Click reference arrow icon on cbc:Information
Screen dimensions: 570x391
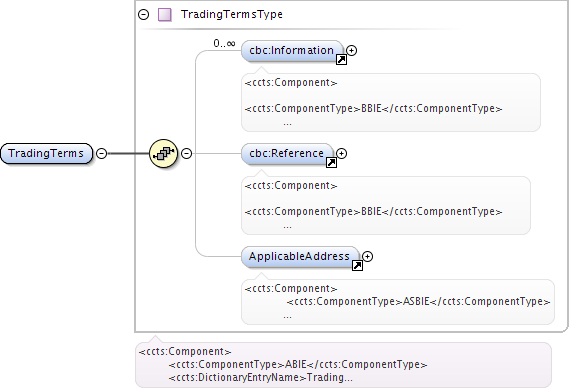point(341,60)
